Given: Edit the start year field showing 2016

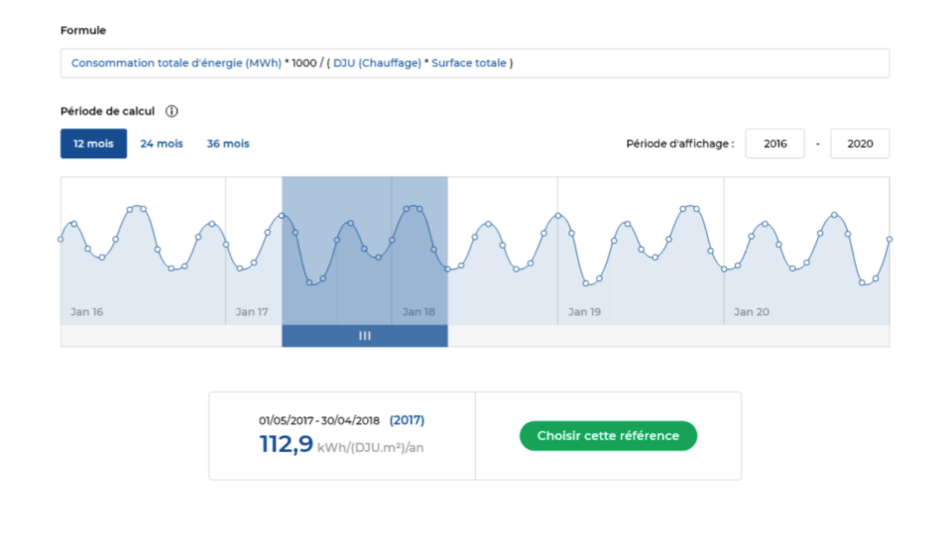Looking at the screenshot, I should pyautogui.click(x=774, y=144).
